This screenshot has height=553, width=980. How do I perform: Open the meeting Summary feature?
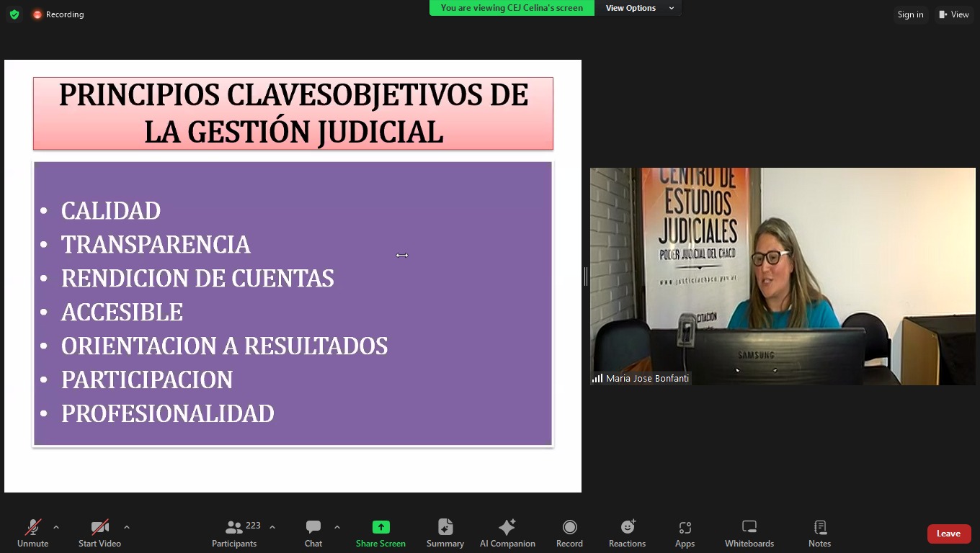pos(445,533)
